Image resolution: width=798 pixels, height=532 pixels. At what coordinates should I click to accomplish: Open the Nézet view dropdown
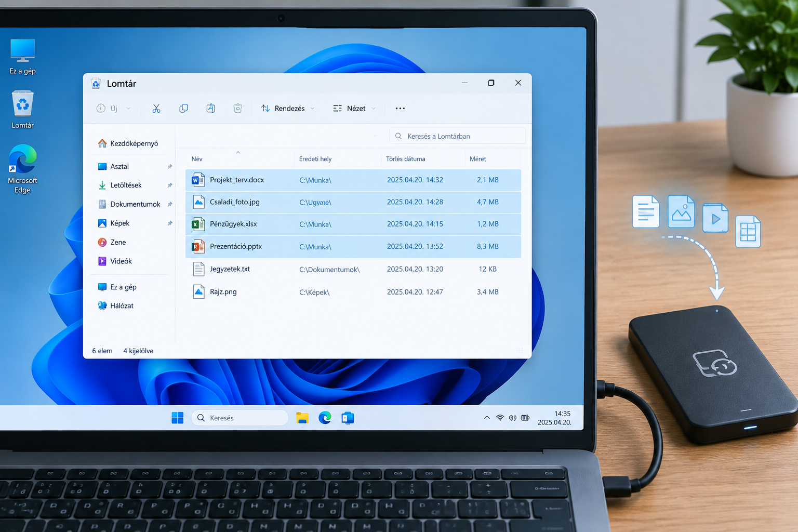(354, 108)
